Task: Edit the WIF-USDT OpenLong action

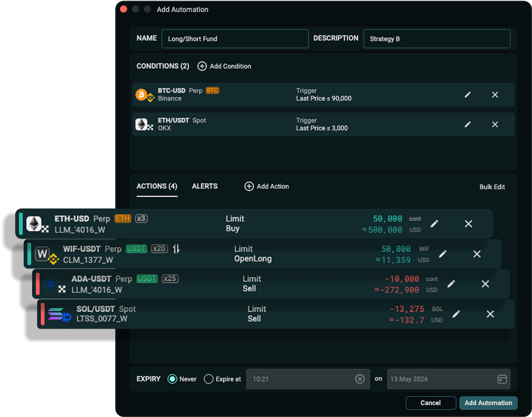Action: pos(443,254)
